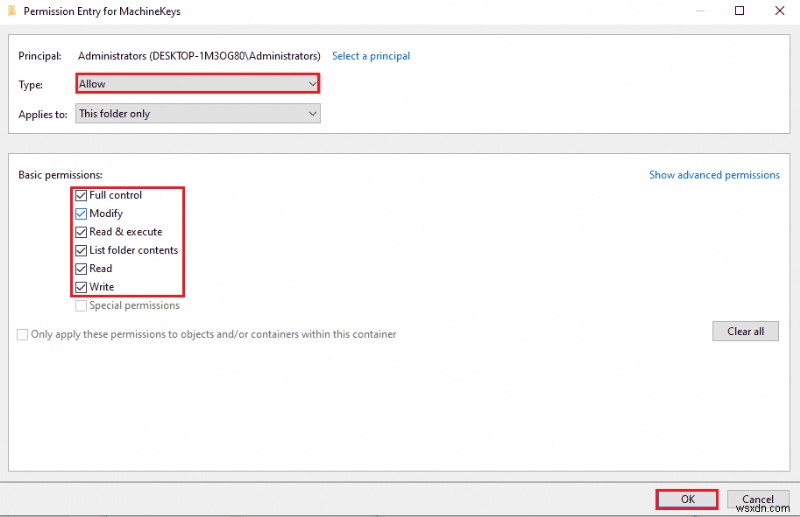Uncheck the Modify permission

[81, 214]
